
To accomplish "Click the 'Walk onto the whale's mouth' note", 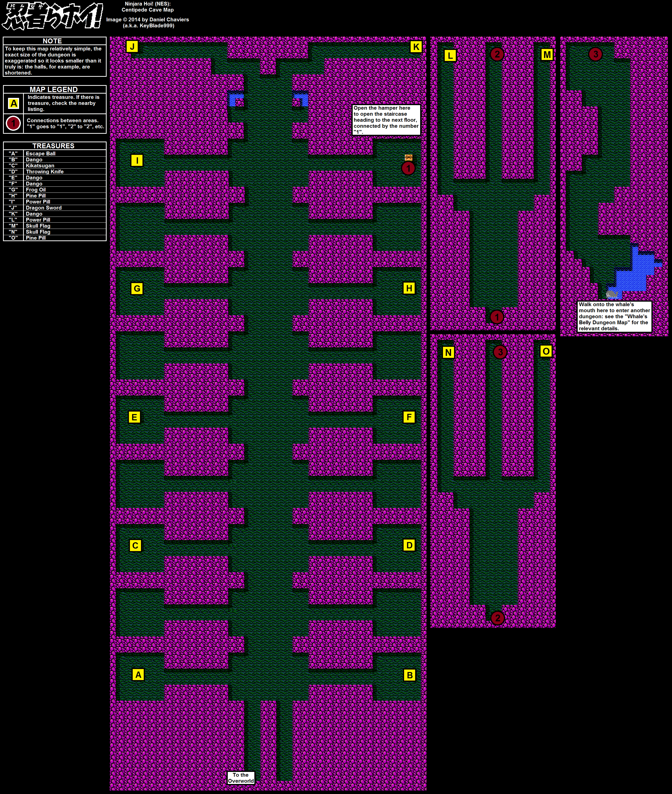I will (x=614, y=316).
